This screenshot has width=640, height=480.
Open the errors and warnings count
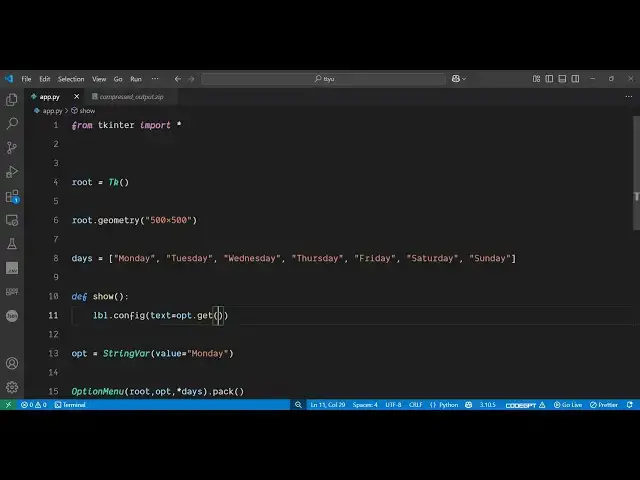pos(33,405)
